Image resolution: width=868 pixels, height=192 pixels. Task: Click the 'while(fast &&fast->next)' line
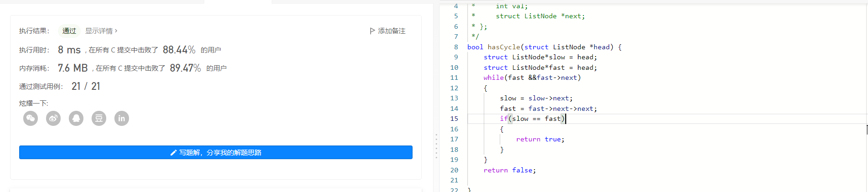532,78
